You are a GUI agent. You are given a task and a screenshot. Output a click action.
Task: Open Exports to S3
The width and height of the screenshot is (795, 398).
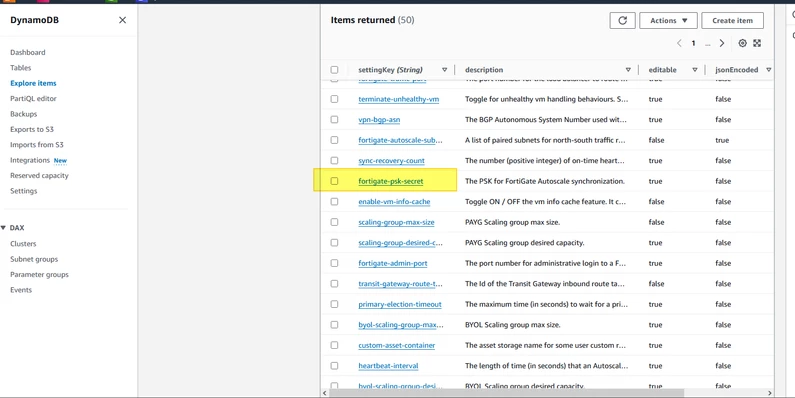31,129
